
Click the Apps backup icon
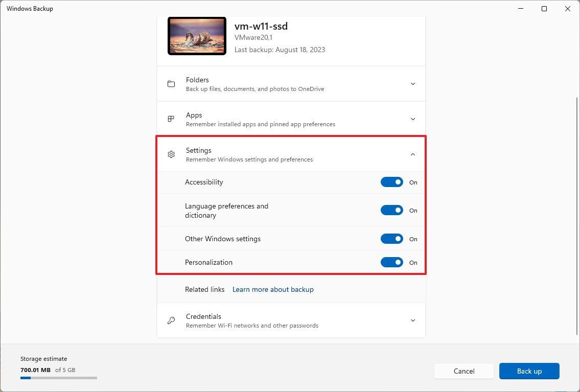point(171,119)
